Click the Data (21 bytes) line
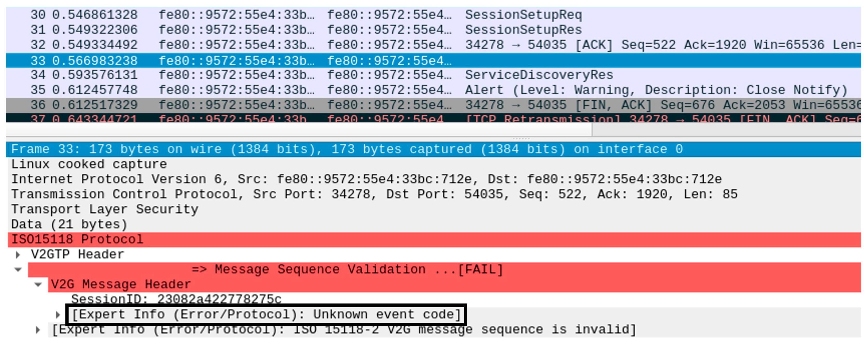The image size is (868, 348). [x=69, y=225]
